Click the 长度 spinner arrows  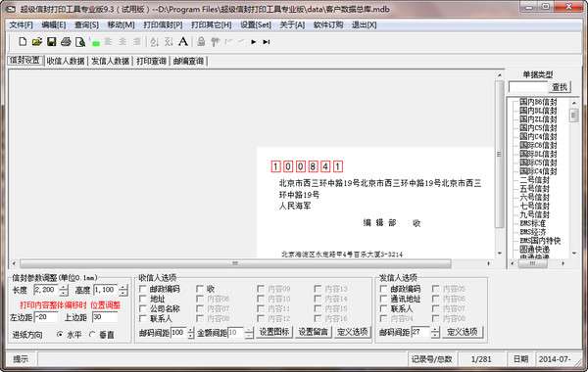(64, 290)
